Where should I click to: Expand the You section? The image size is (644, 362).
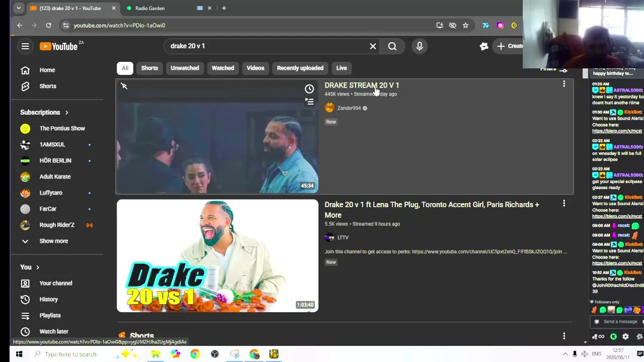(x=30, y=267)
